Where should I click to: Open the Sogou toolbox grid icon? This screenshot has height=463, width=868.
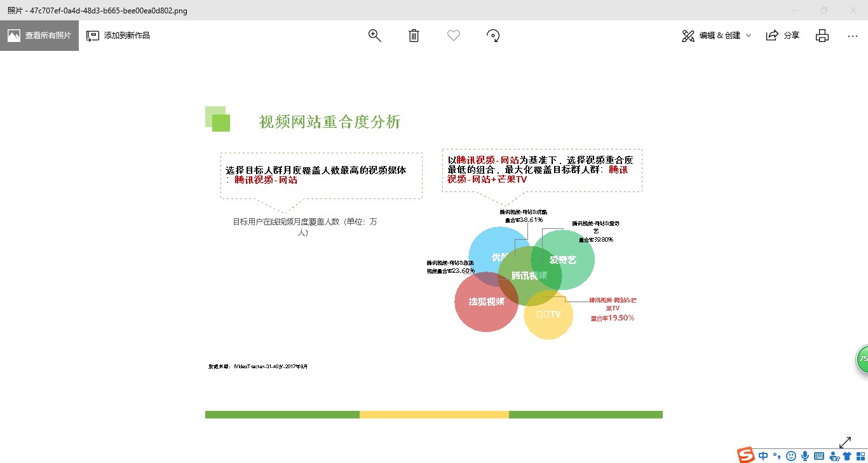click(860, 456)
